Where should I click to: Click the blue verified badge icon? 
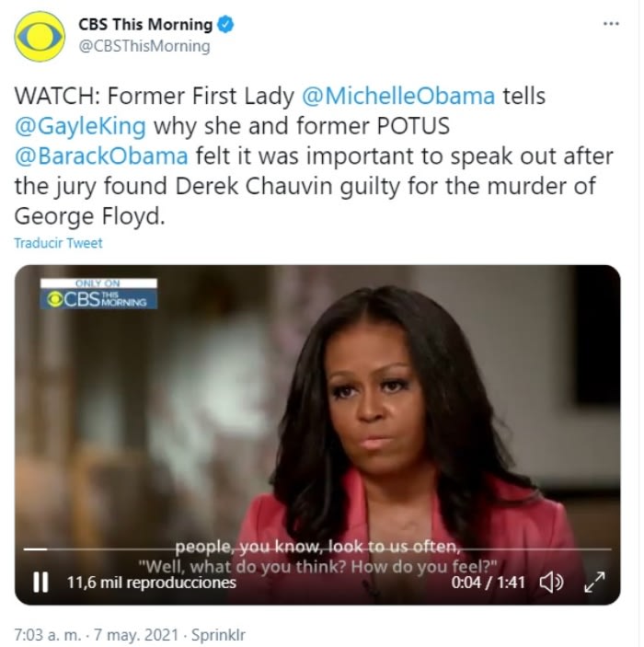tap(225, 24)
